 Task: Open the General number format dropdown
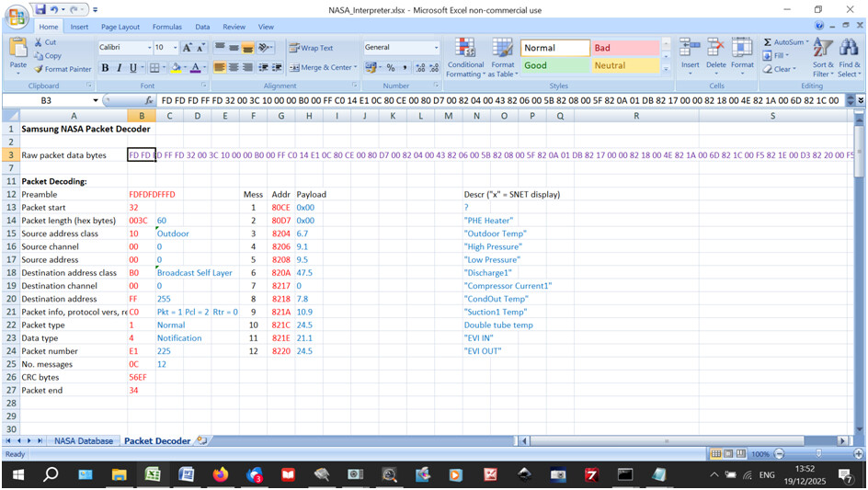coord(437,48)
